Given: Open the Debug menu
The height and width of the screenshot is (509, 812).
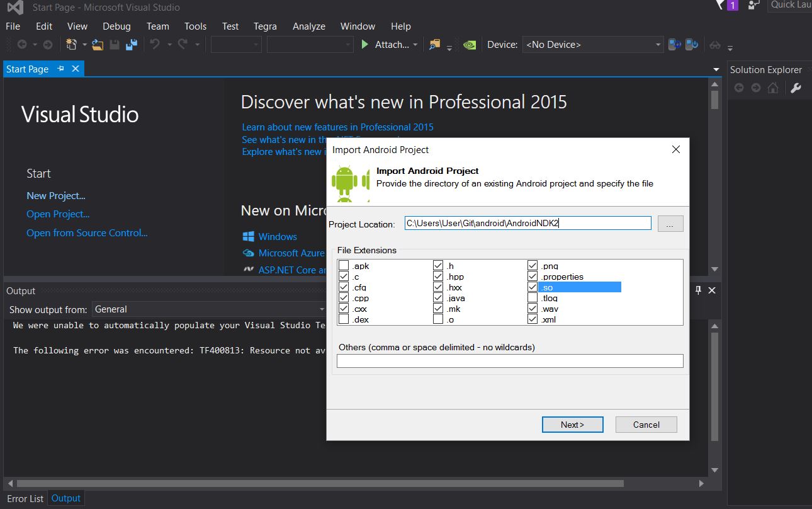Looking at the screenshot, I should click(116, 26).
